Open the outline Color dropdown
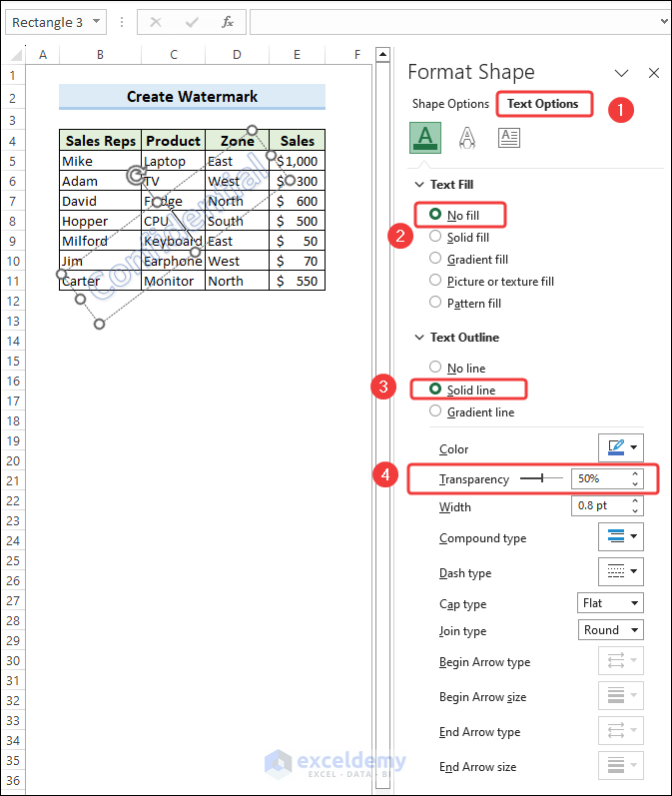 [x=621, y=447]
